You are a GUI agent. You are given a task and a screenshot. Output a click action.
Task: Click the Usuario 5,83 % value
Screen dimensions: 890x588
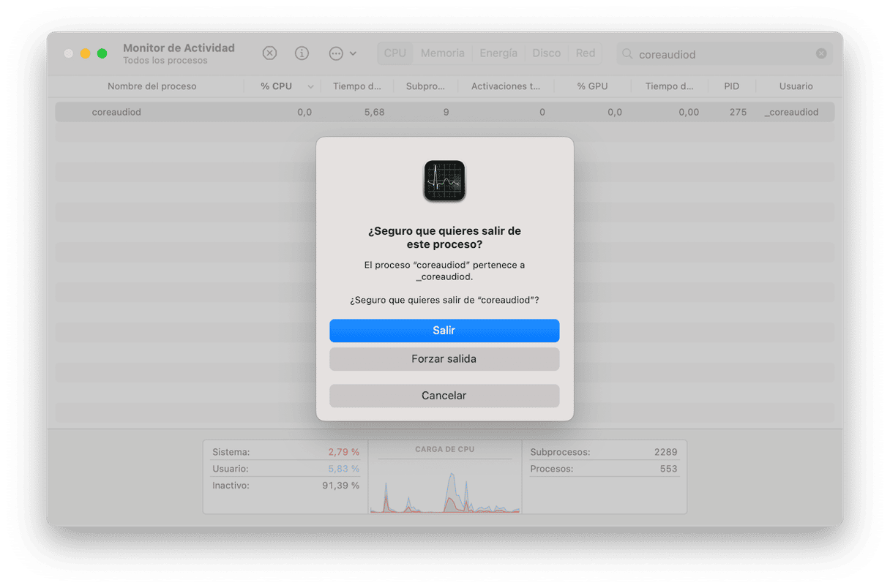[343, 469]
